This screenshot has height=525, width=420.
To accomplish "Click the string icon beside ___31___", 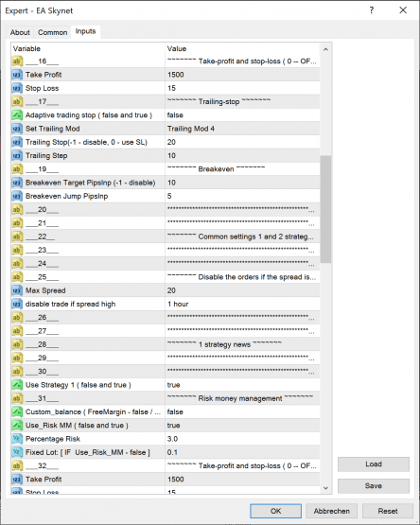I will [17, 398].
